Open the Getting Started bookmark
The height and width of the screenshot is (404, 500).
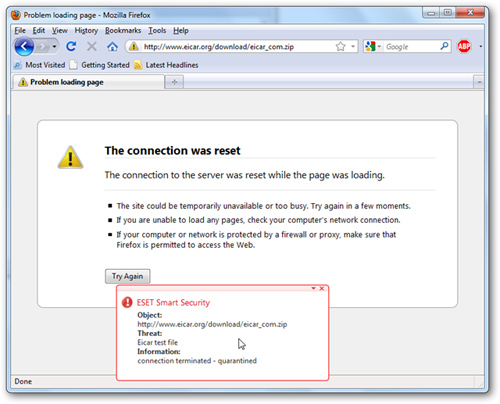pyautogui.click(x=99, y=65)
